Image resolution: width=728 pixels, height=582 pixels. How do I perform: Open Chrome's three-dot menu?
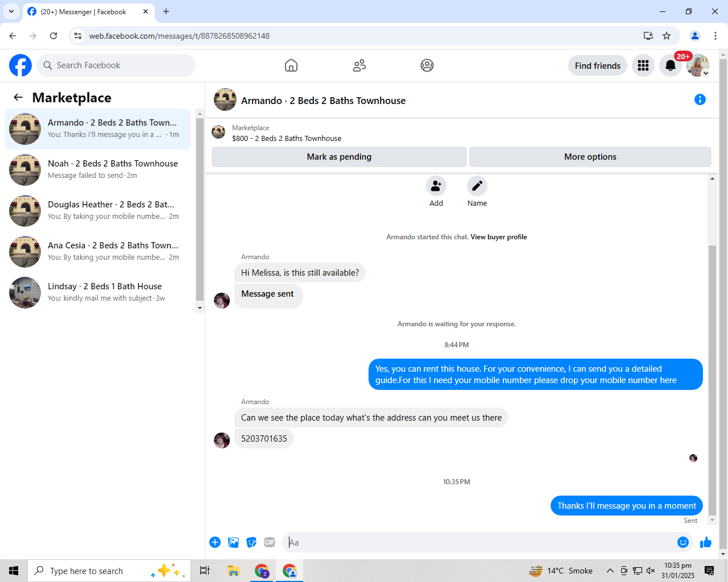[x=715, y=36]
